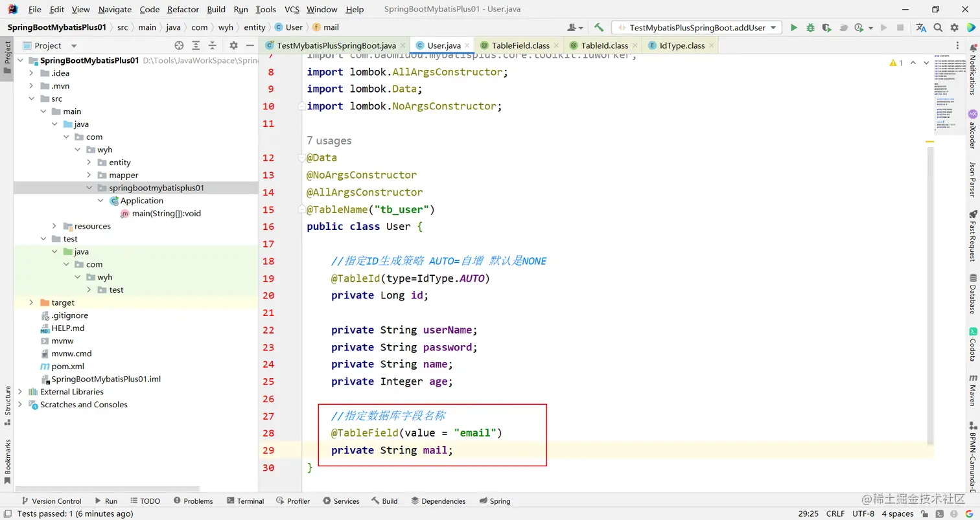Open the Services tool window
The image size is (980, 520).
coord(341,501)
